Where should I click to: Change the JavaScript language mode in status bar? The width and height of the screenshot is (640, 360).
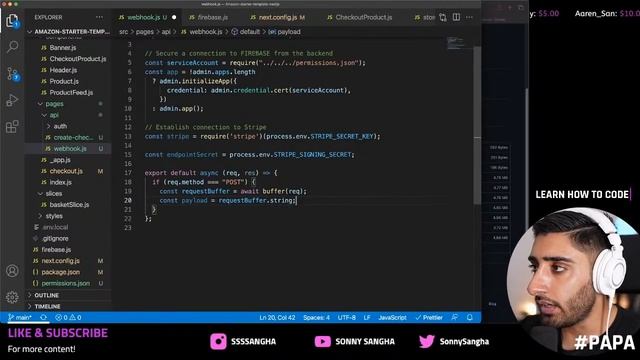pos(392,318)
